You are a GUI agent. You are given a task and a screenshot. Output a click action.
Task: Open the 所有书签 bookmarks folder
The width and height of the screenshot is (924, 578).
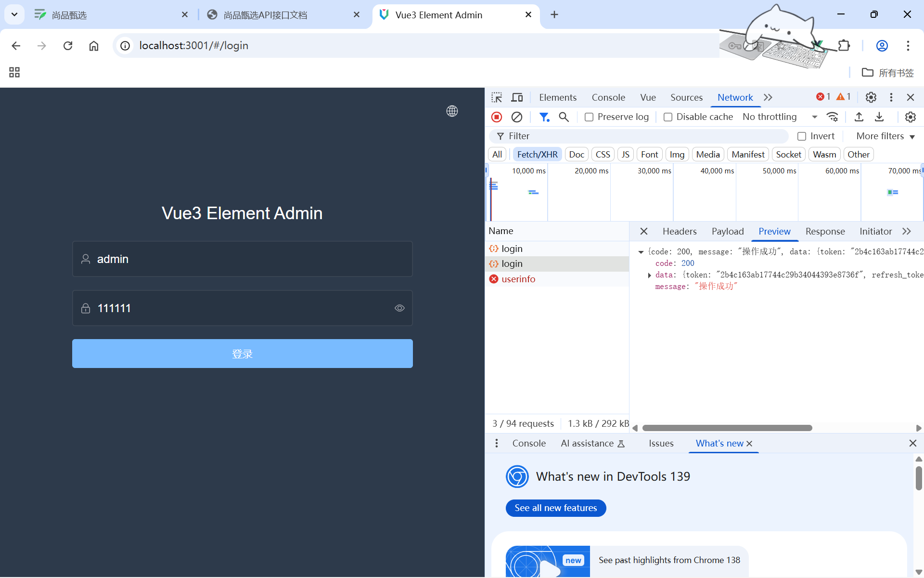click(x=888, y=73)
